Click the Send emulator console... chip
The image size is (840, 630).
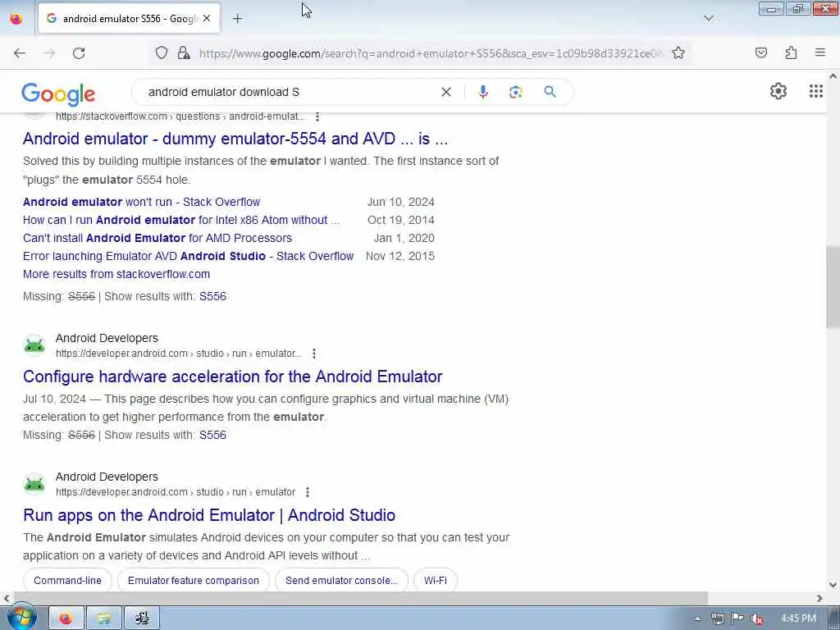[x=341, y=581]
